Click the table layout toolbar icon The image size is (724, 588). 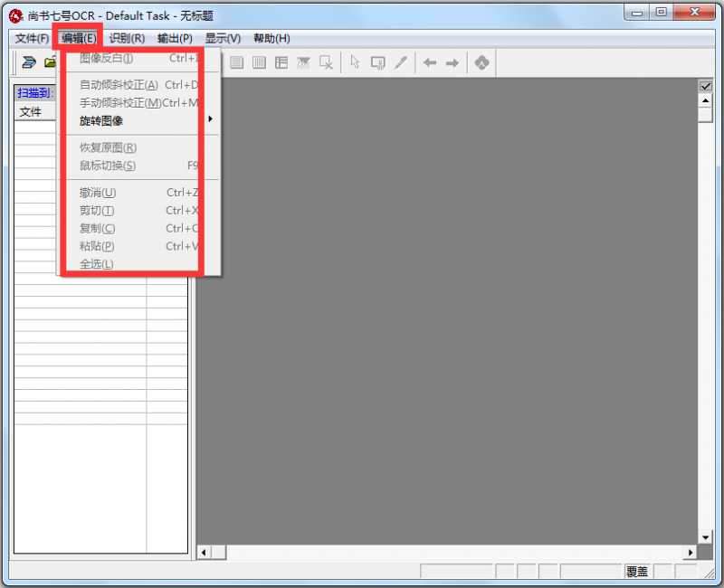click(281, 62)
